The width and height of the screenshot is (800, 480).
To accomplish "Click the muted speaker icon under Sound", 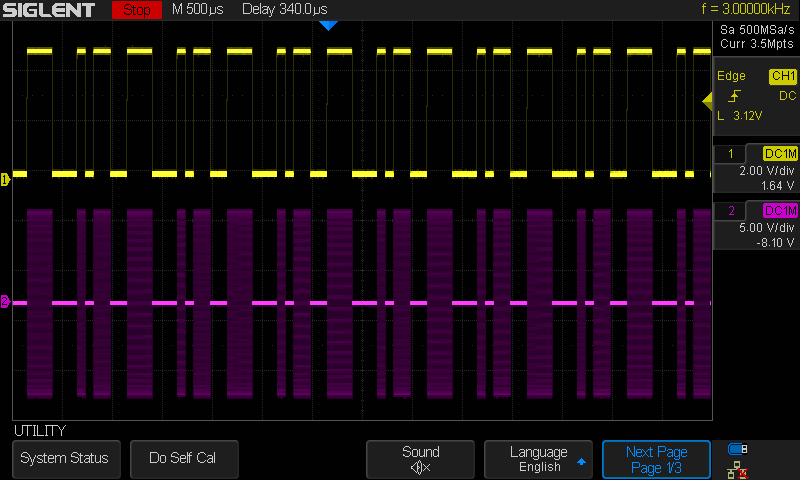I will click(421, 467).
